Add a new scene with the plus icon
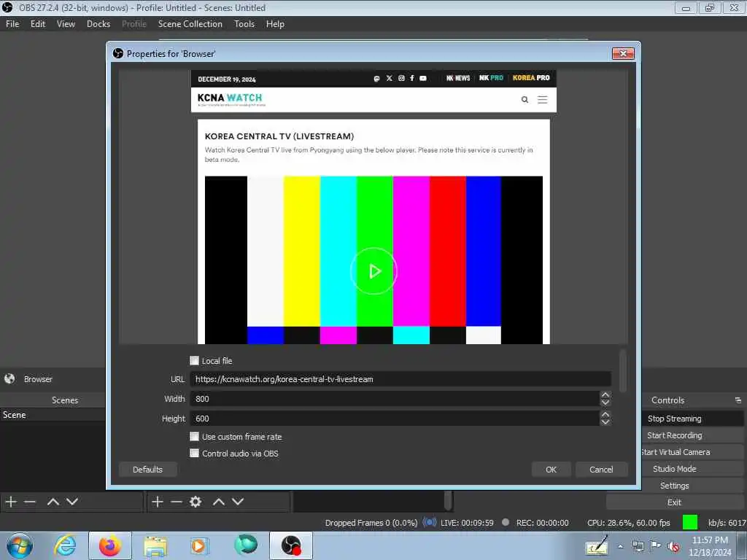 coord(11,502)
